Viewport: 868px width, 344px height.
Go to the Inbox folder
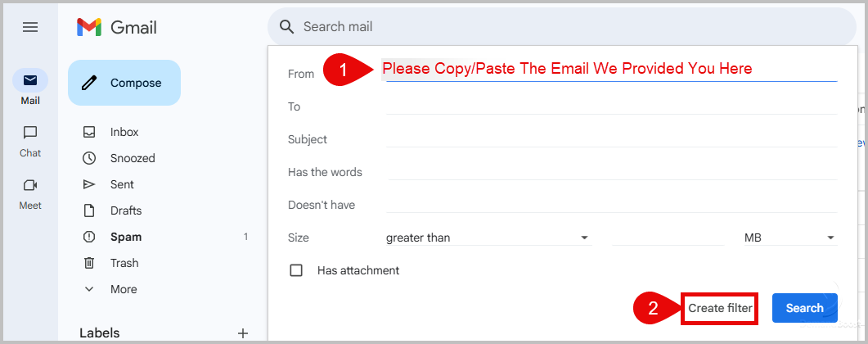(x=124, y=132)
